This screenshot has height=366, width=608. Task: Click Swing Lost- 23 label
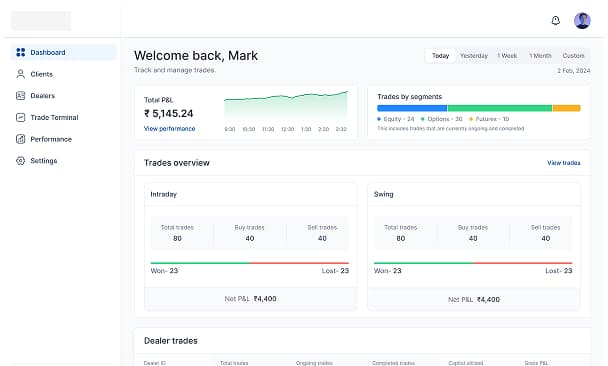(559, 271)
